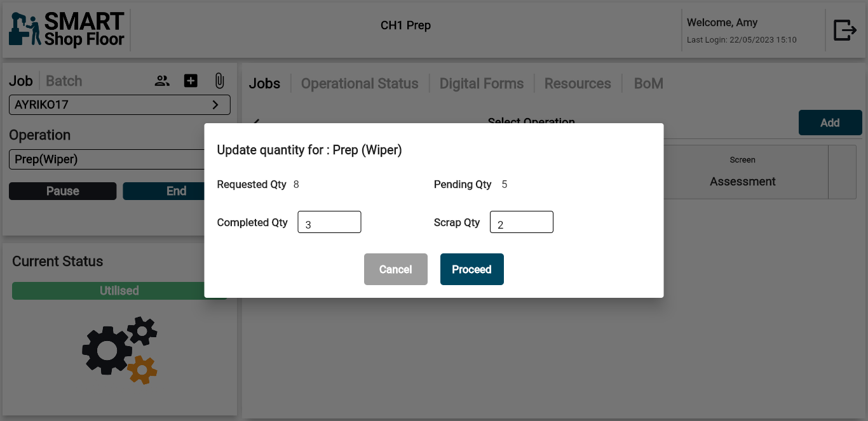The height and width of the screenshot is (421, 868).
Task: Select the Jobs tab
Action: [264, 84]
